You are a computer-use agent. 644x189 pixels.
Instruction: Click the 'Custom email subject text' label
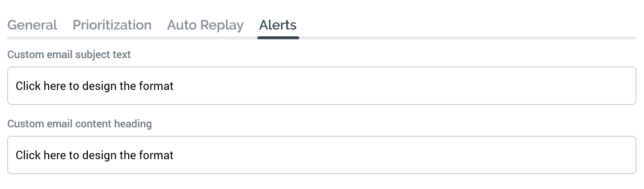pos(69,55)
